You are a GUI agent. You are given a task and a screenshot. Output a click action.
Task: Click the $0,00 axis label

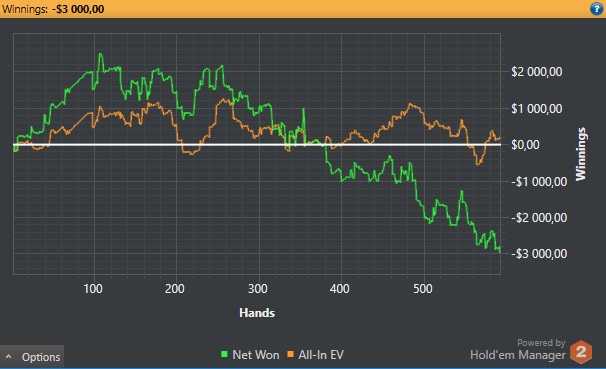coord(525,145)
